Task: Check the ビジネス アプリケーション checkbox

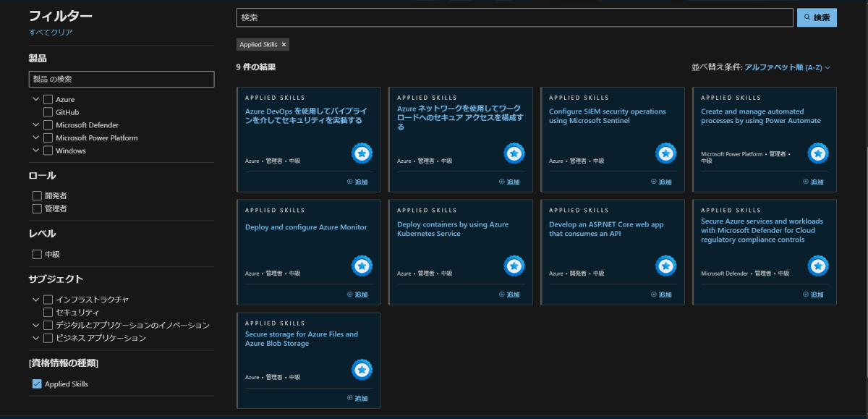Action: click(x=48, y=338)
